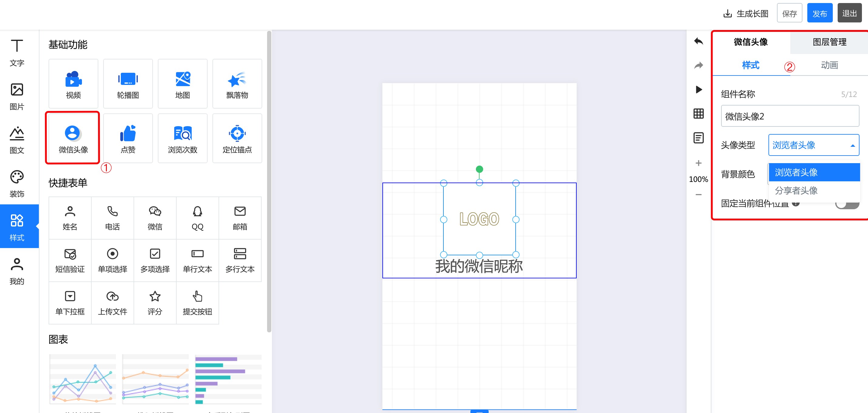Open the 动画 animation tab
Image resolution: width=868 pixels, height=413 pixels.
click(829, 65)
